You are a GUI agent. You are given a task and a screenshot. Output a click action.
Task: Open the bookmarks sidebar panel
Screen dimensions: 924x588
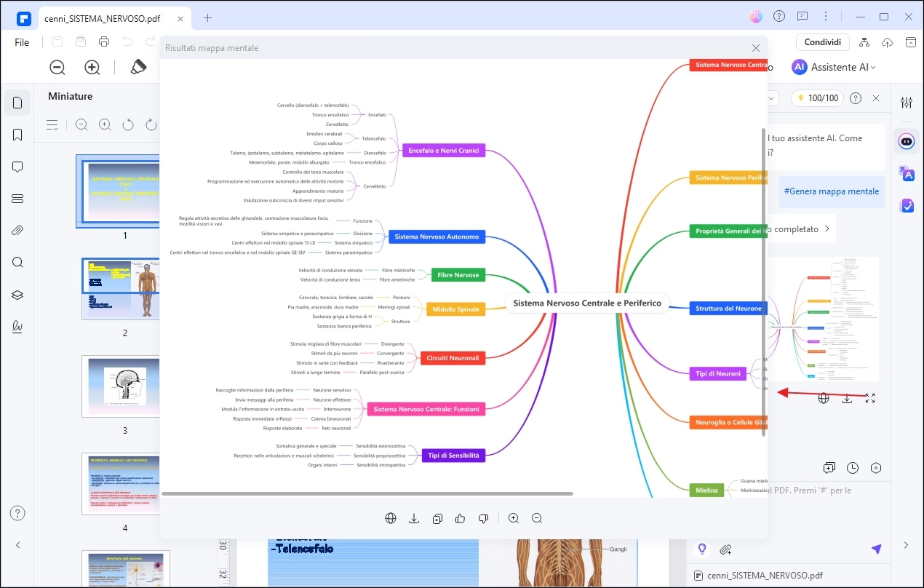point(17,135)
